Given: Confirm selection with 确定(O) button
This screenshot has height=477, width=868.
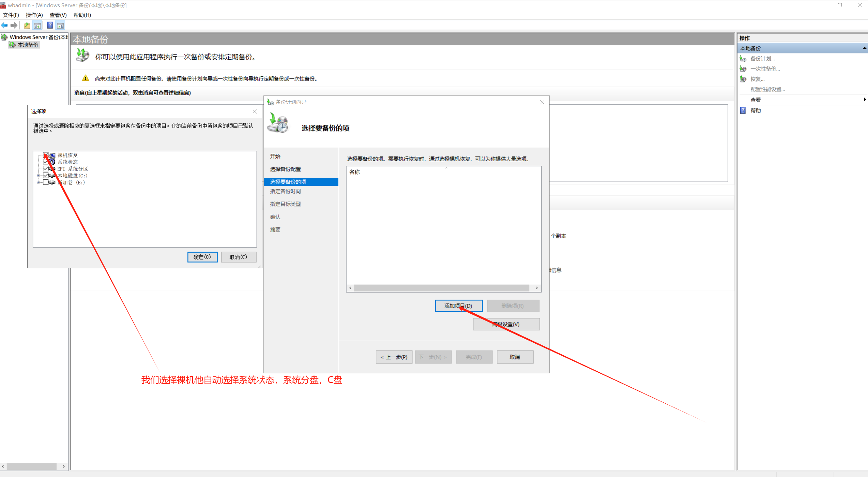Looking at the screenshot, I should pos(202,257).
